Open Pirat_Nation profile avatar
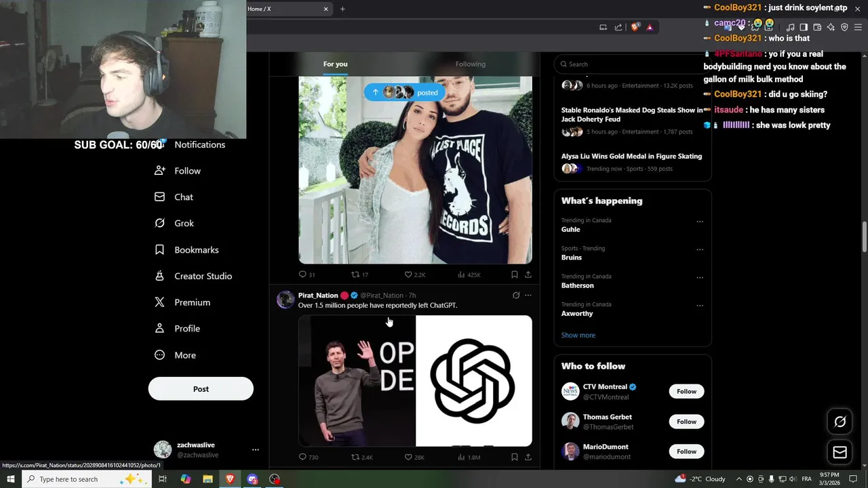Image resolution: width=868 pixels, height=488 pixels. (x=285, y=300)
